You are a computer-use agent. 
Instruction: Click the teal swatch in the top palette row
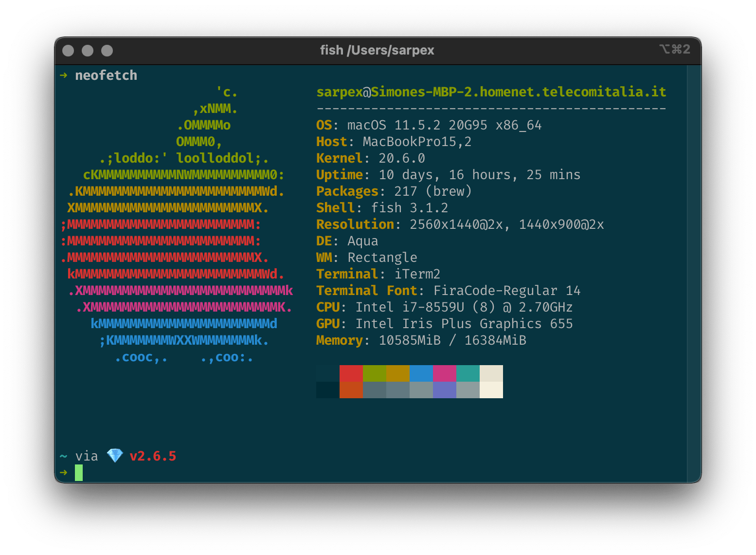(468, 374)
